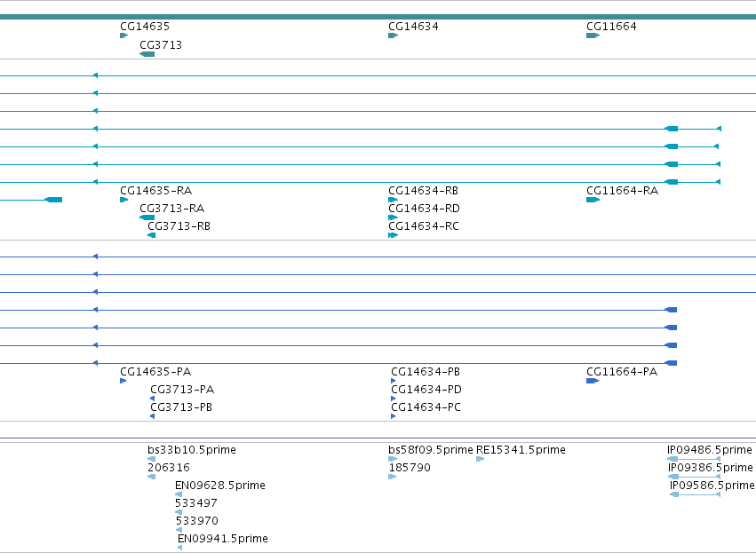The width and height of the screenshot is (756, 553).
Task: Click the CG14635-RA label text
Action: [155, 190]
